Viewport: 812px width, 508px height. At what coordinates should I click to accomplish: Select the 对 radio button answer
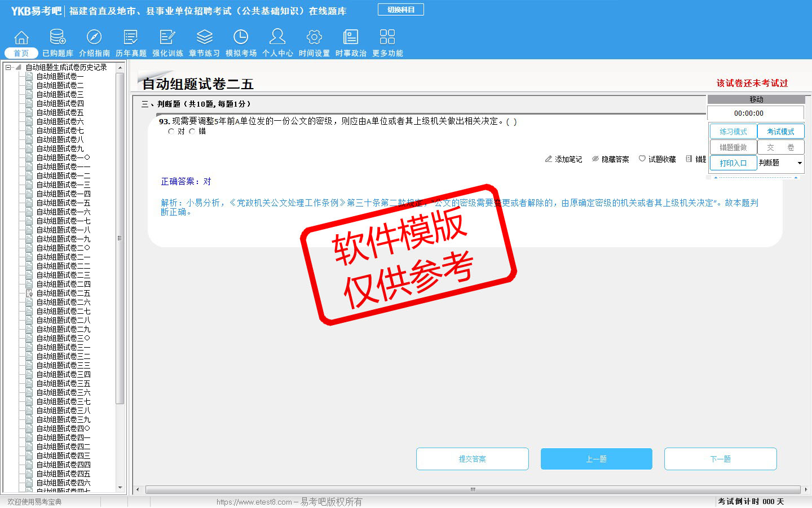tap(171, 132)
